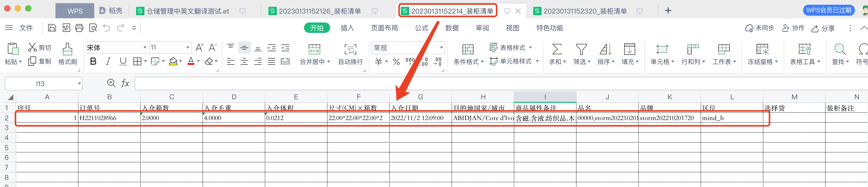Click the AutoSum (求和) sigma icon
The width and height of the screenshot is (868, 187).
coord(557,49)
